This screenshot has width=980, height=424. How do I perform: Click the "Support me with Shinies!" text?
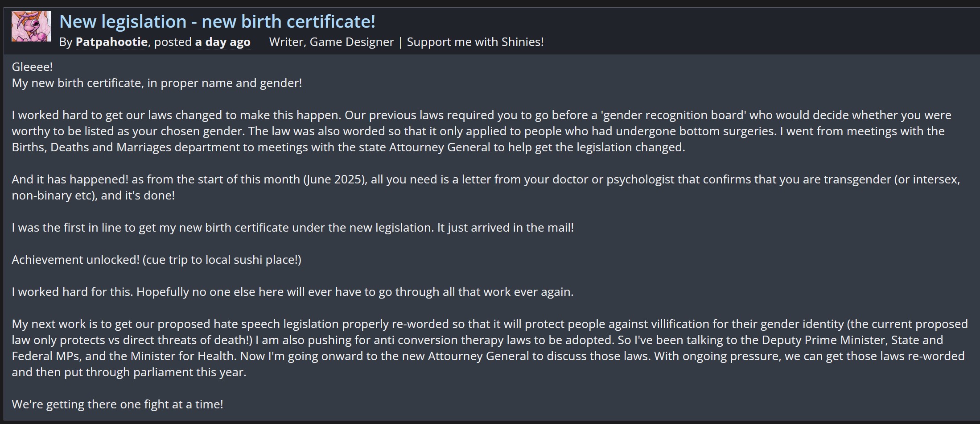pos(475,42)
